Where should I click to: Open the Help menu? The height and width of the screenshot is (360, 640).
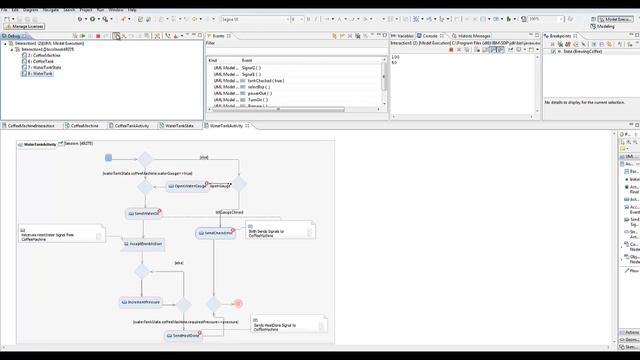pyautogui.click(x=132, y=10)
